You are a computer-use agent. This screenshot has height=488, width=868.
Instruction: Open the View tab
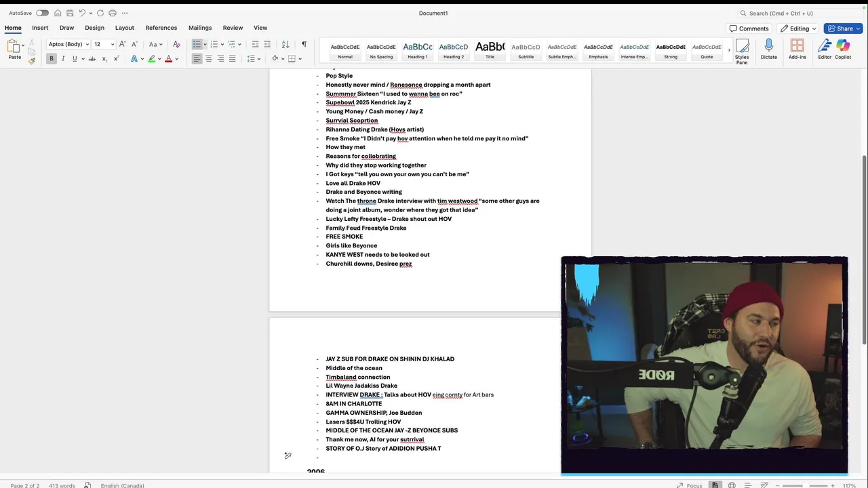point(260,28)
